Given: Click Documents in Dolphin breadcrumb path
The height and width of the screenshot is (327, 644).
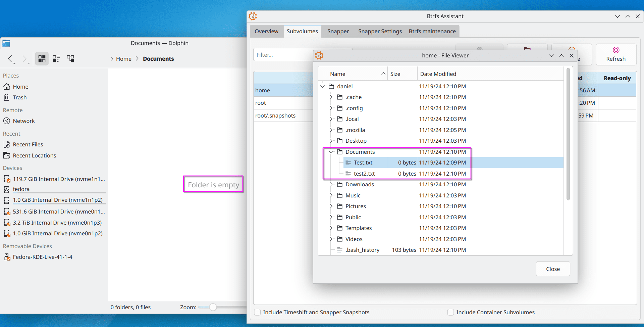Looking at the screenshot, I should tap(158, 59).
